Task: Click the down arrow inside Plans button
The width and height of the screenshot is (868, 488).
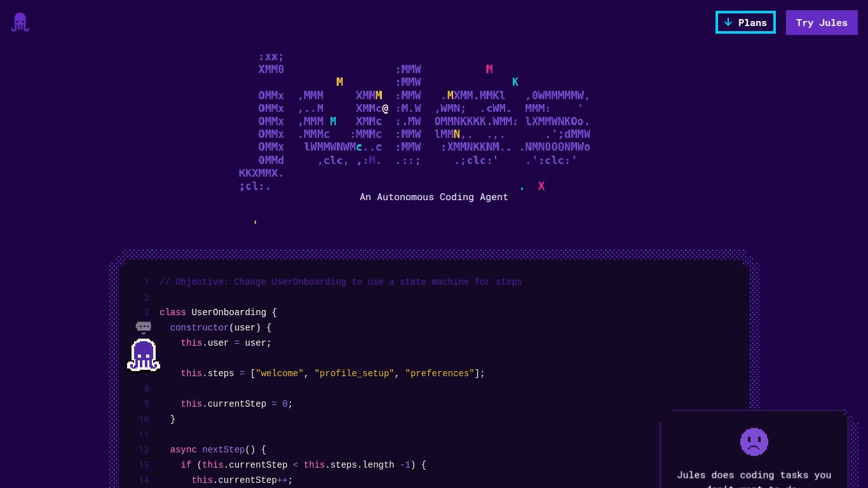Action: [x=728, y=22]
